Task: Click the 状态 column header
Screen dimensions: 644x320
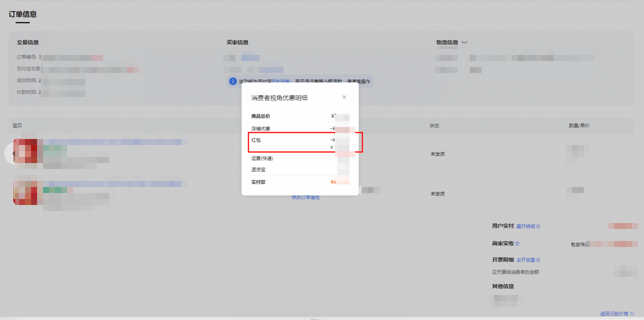Action: pyautogui.click(x=434, y=125)
